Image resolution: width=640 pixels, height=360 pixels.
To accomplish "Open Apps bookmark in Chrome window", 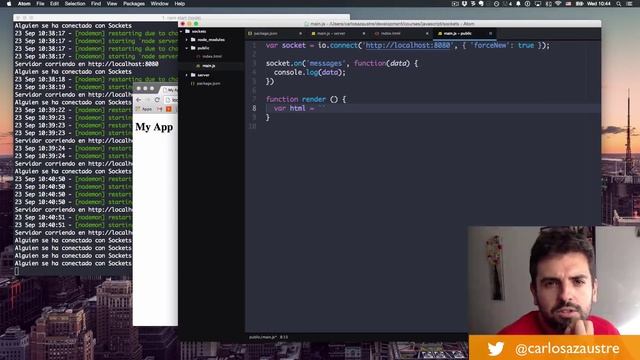I will (x=144, y=109).
